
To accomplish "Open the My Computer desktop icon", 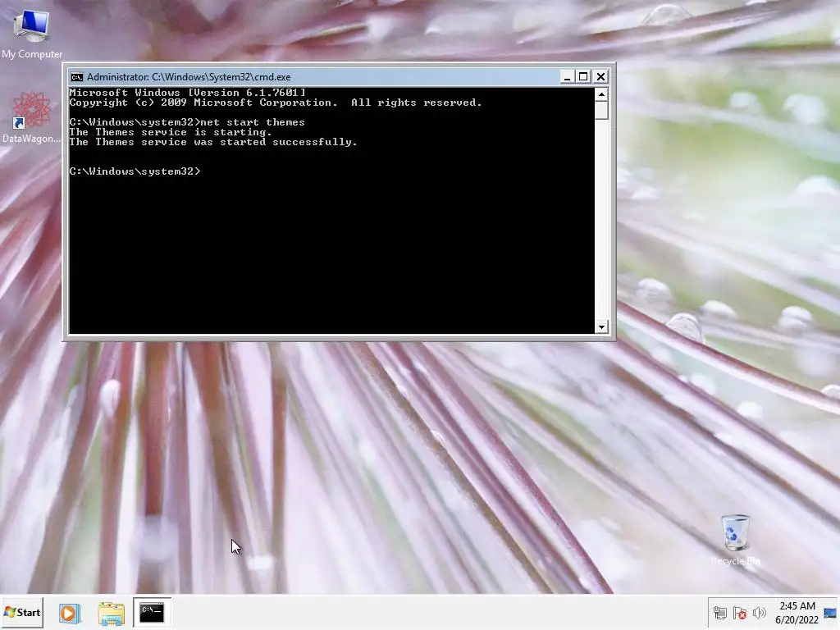I will (31, 33).
